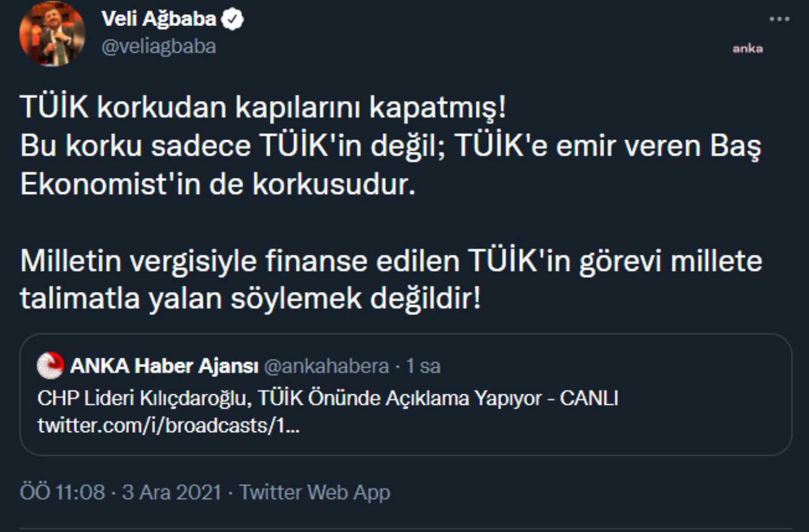Image resolution: width=809 pixels, height=532 pixels.
Task: Open the twitter.com/i/broadcasts link
Action: point(169,425)
